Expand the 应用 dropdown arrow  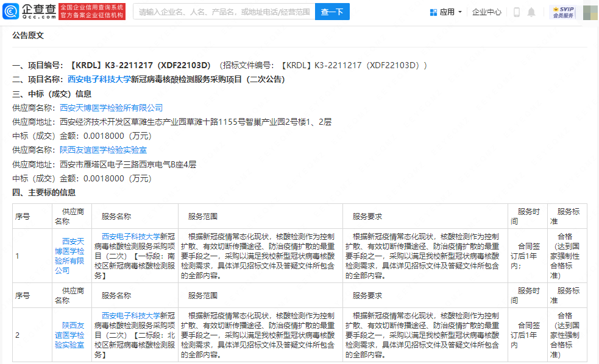coord(460,12)
